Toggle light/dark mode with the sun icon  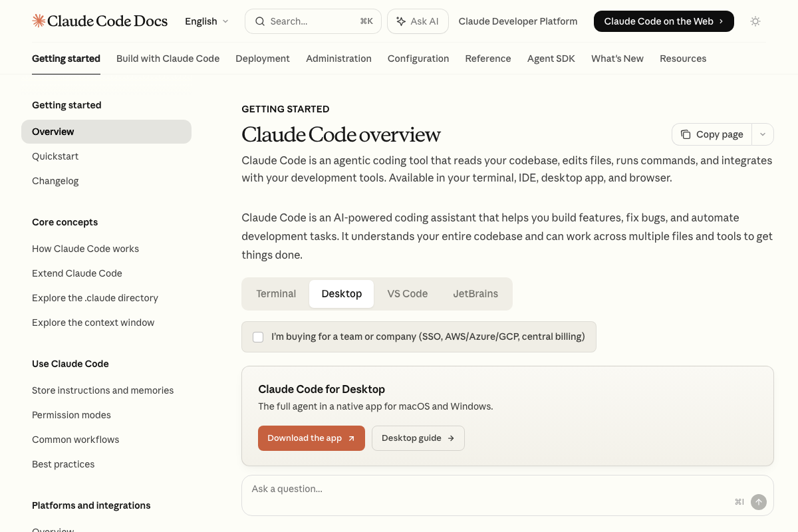click(755, 21)
